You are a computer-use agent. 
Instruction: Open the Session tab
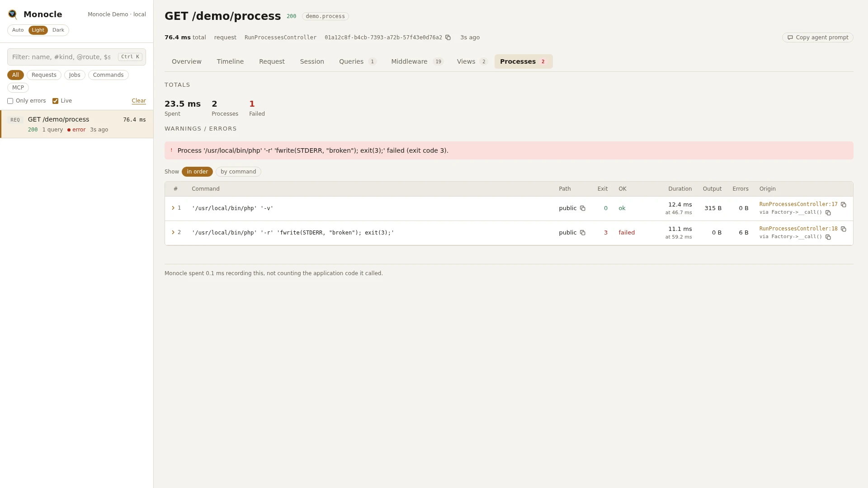pyautogui.click(x=312, y=61)
